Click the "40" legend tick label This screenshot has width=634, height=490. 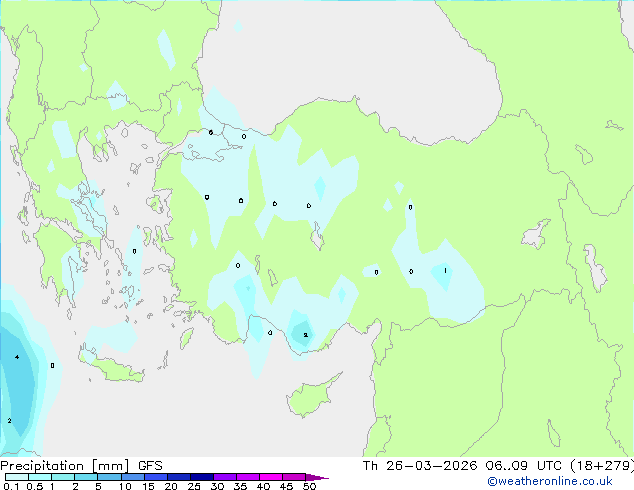(x=263, y=486)
